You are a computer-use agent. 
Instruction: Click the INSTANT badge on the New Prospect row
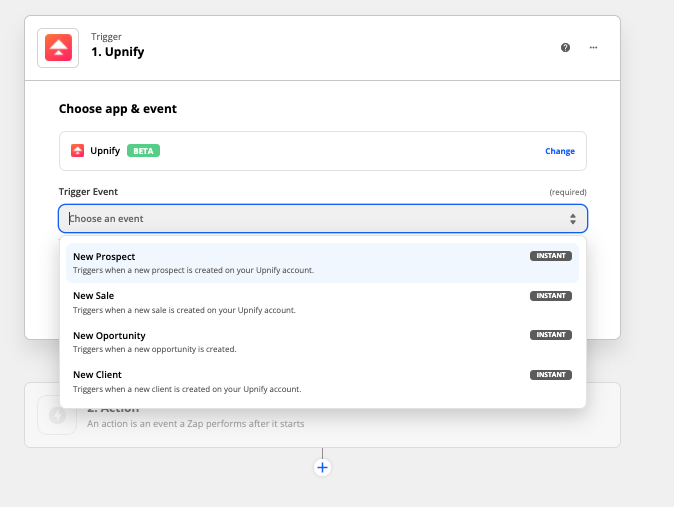[551, 256]
